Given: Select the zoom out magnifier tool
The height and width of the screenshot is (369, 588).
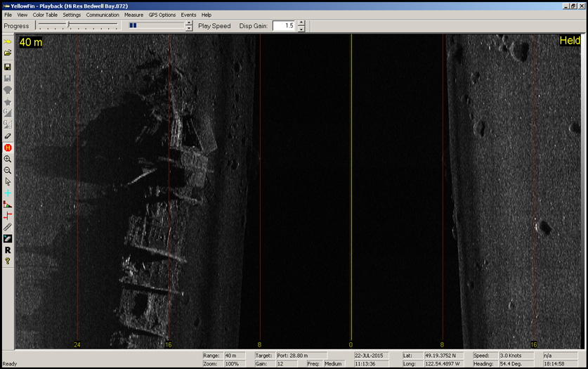Looking at the screenshot, I should (8, 171).
